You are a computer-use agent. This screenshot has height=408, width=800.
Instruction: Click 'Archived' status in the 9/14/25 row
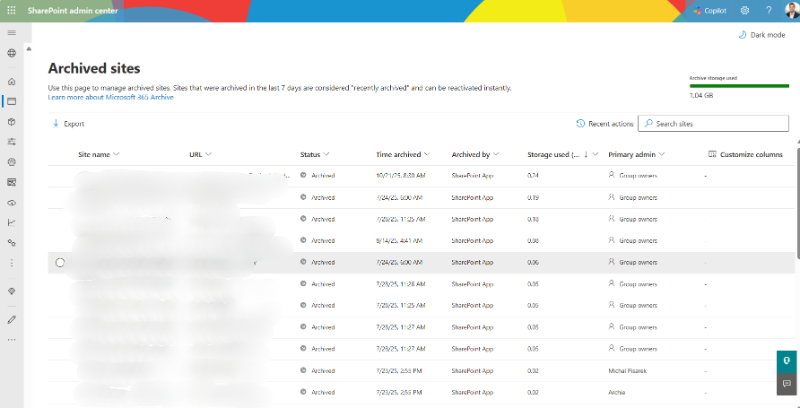[323, 240]
